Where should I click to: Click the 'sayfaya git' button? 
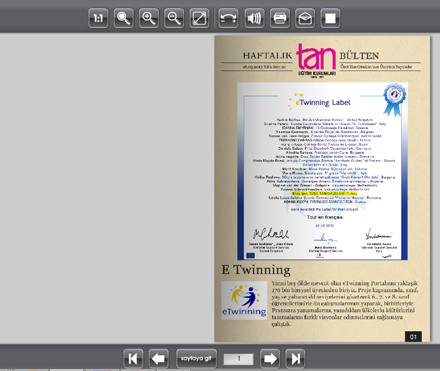[196, 359]
